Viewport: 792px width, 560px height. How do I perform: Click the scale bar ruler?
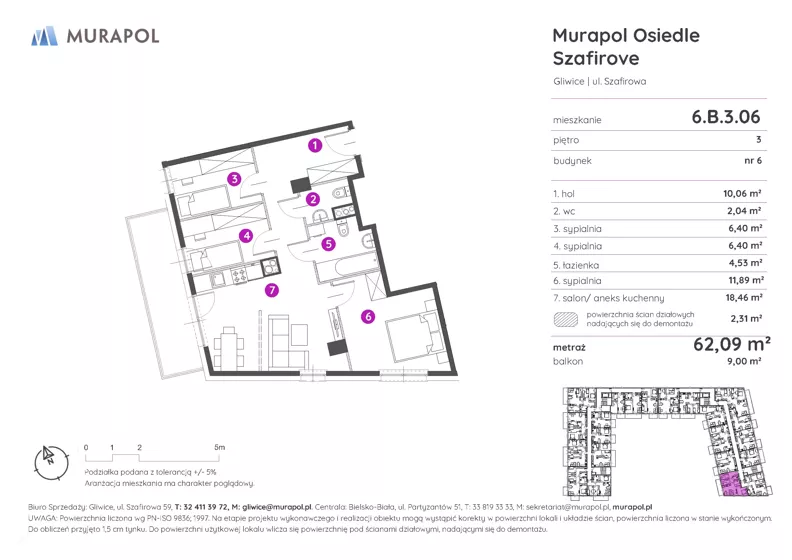point(152,458)
